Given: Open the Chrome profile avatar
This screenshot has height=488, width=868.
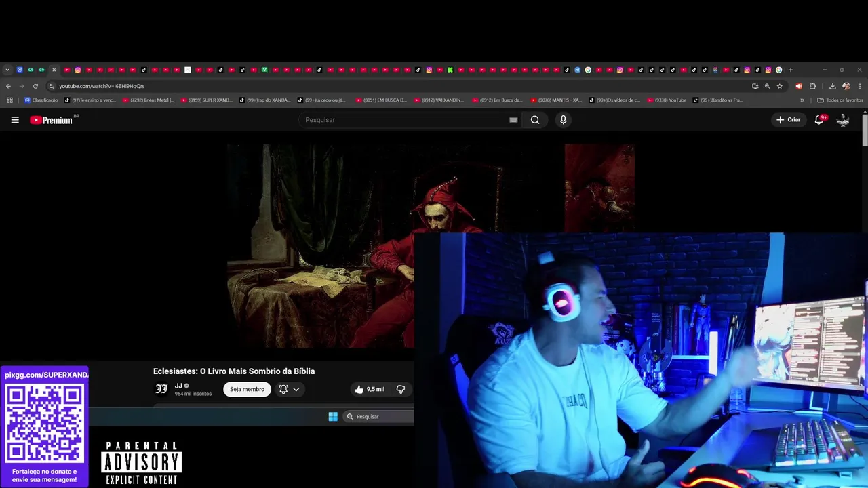Looking at the screenshot, I should (846, 86).
